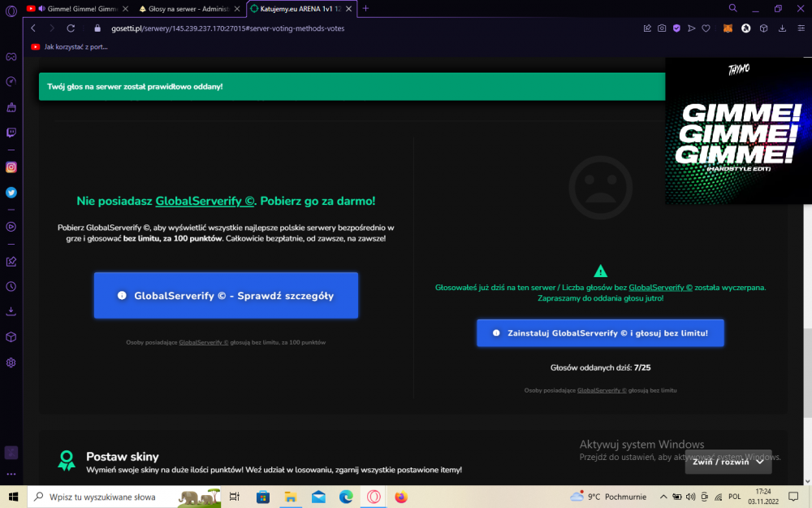The width and height of the screenshot is (812, 508).
Task: Switch to the Gimme! Gimme! YouTube tab
Action: (78, 9)
